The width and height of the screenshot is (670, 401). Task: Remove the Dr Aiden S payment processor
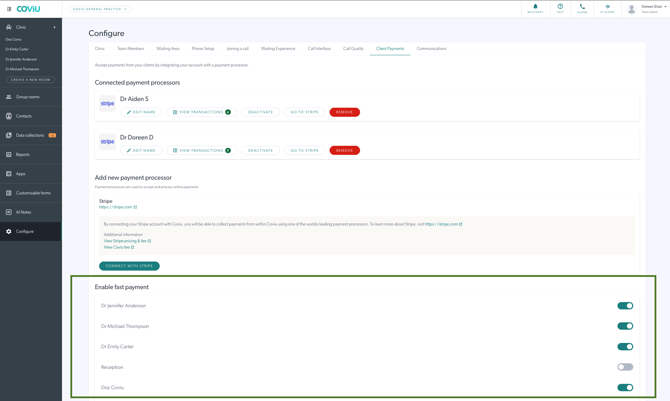pos(344,112)
